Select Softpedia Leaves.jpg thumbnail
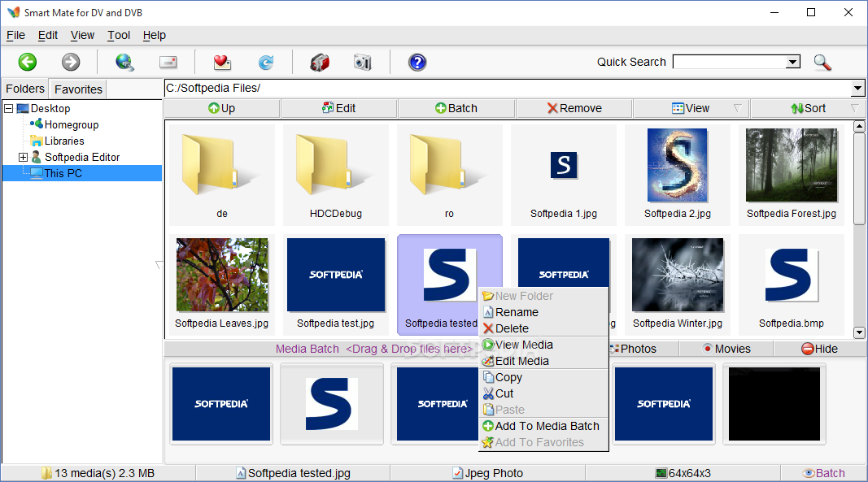This screenshot has height=482, width=868. [x=222, y=284]
